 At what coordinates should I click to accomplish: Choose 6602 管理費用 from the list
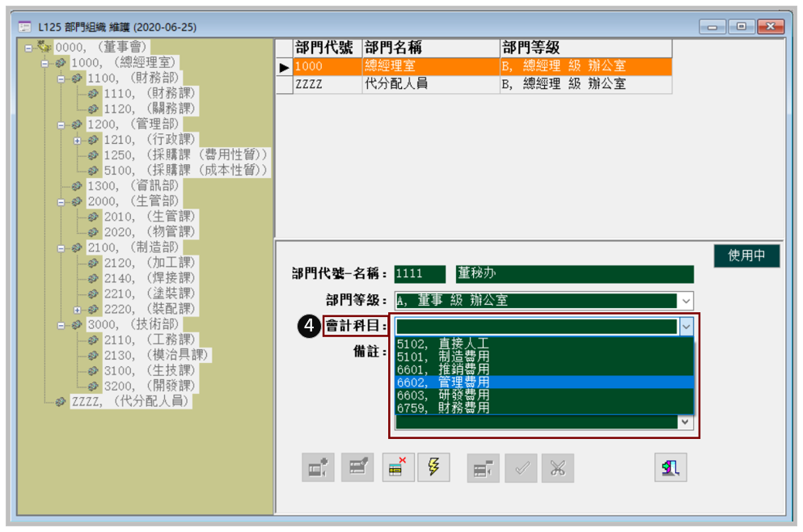pyautogui.click(x=544, y=382)
